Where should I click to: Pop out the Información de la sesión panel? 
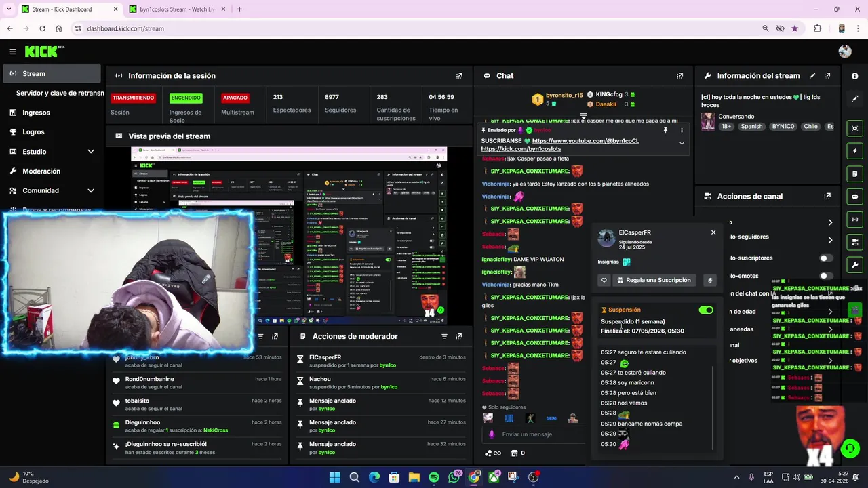pos(459,76)
